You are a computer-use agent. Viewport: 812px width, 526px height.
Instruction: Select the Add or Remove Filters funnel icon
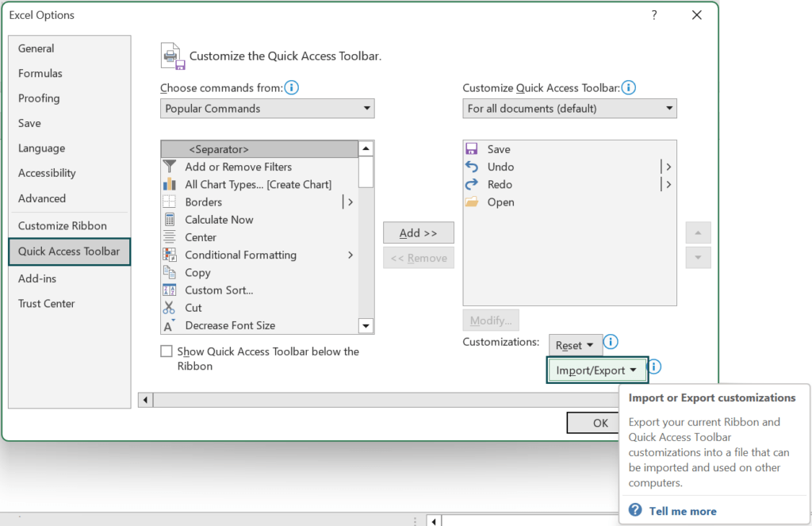(169, 167)
